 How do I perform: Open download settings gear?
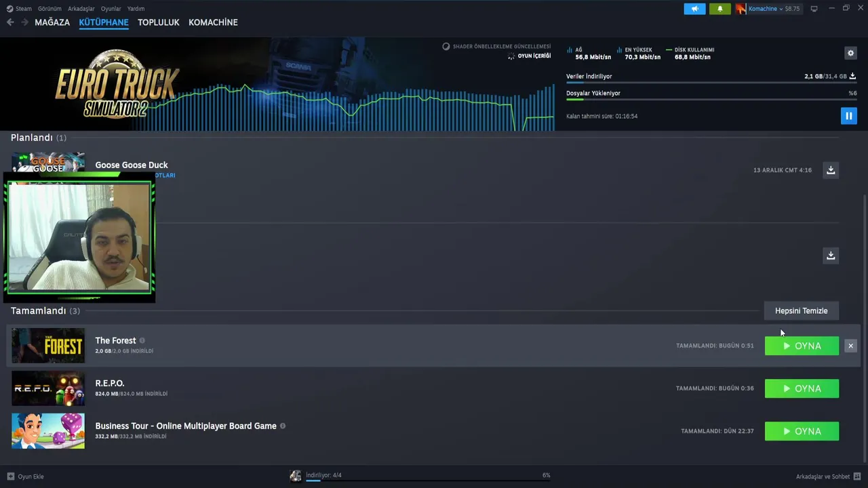coord(850,53)
